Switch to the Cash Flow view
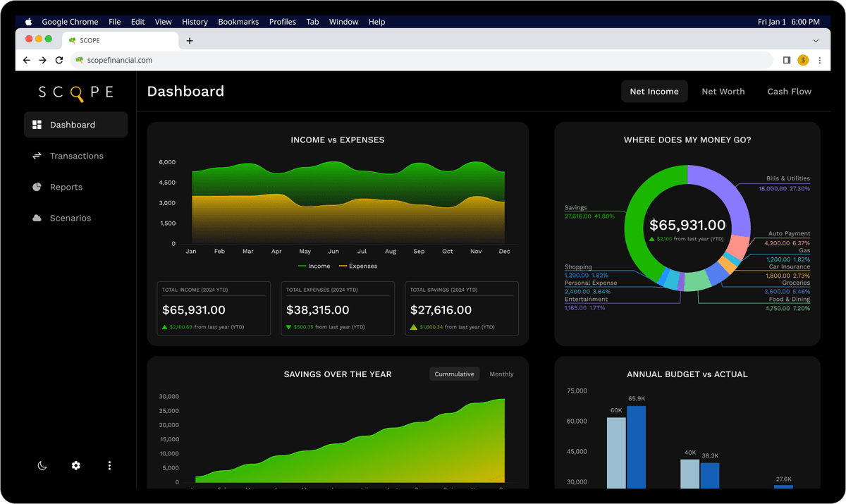Viewport: 846px width, 504px height. (789, 91)
